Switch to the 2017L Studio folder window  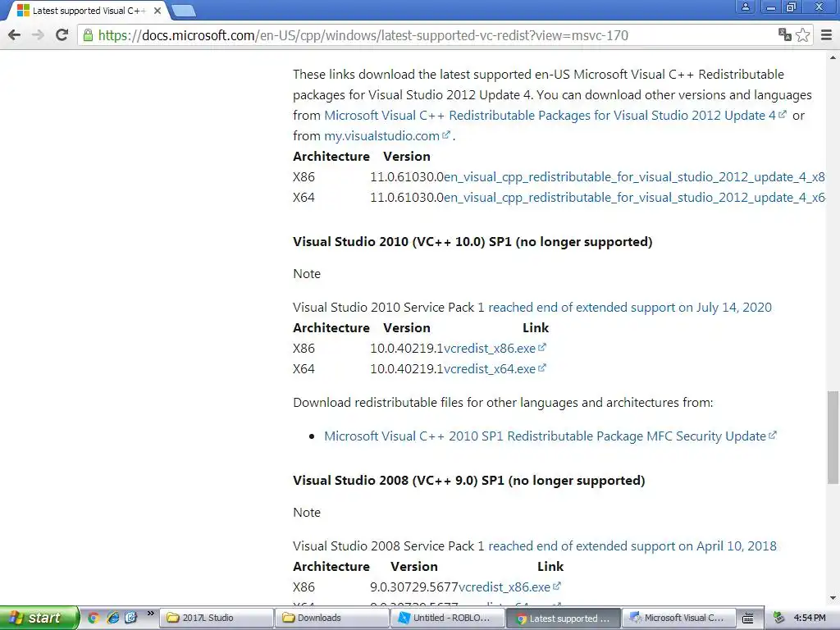click(x=216, y=618)
